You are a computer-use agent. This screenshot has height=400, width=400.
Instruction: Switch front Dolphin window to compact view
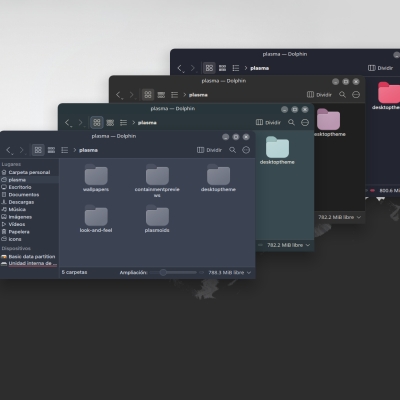tap(51, 150)
